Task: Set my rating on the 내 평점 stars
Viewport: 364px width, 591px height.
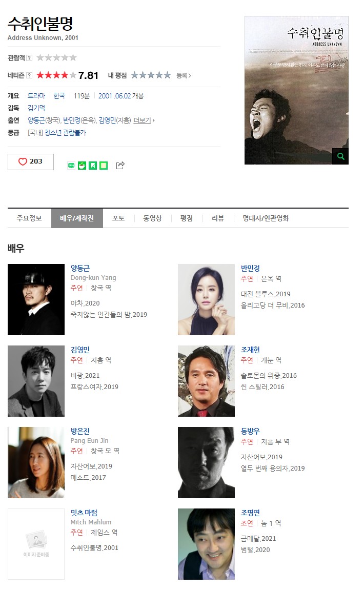Action: (x=151, y=75)
